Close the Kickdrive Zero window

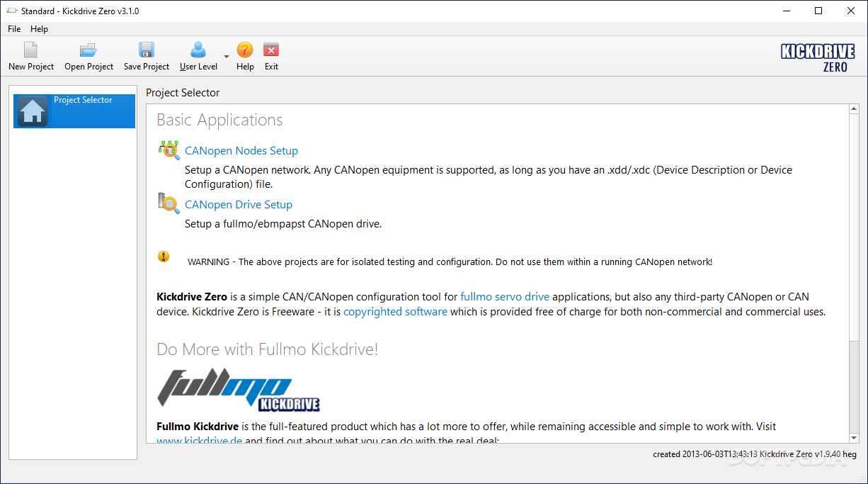[x=851, y=11]
